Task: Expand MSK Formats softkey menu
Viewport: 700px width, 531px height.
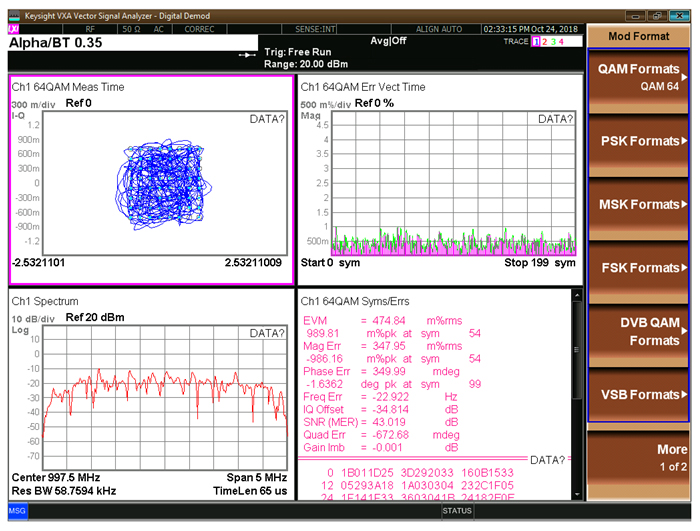Action: click(x=638, y=204)
